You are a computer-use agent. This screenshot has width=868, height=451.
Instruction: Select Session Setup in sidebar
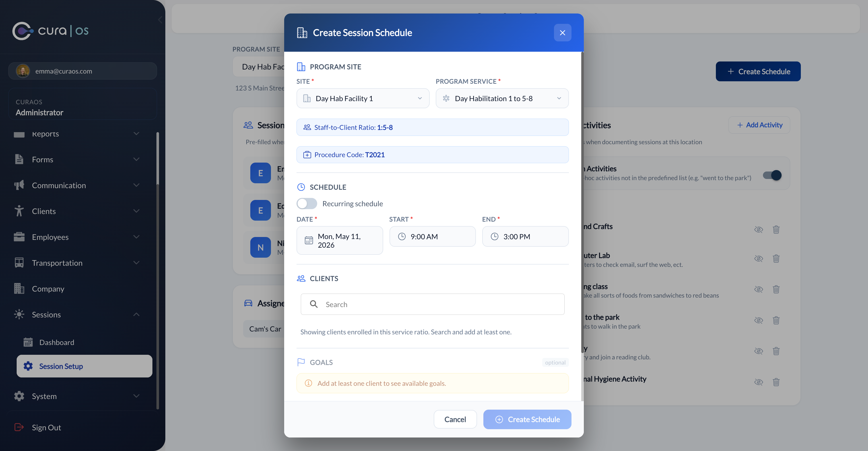tap(84, 366)
